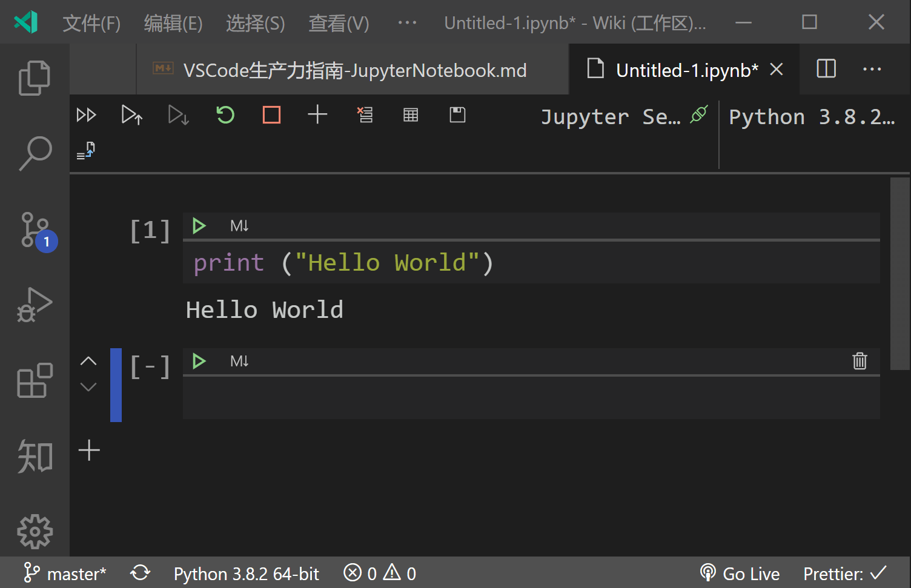Move the selected cell up
This screenshot has width=911, height=588.
click(88, 361)
